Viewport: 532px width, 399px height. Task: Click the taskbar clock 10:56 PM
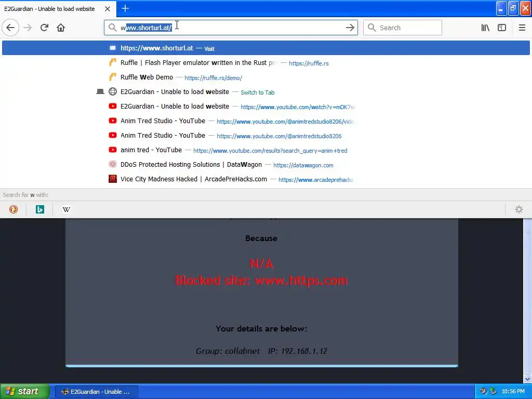513,392
